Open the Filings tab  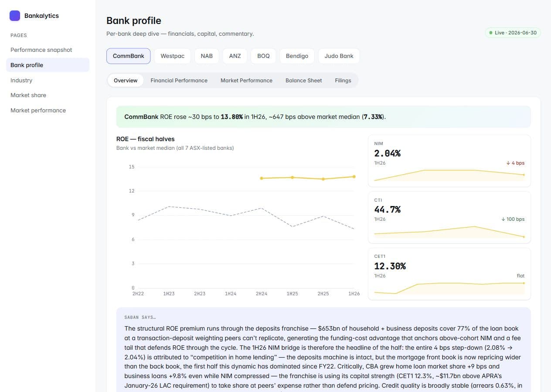pyautogui.click(x=343, y=80)
